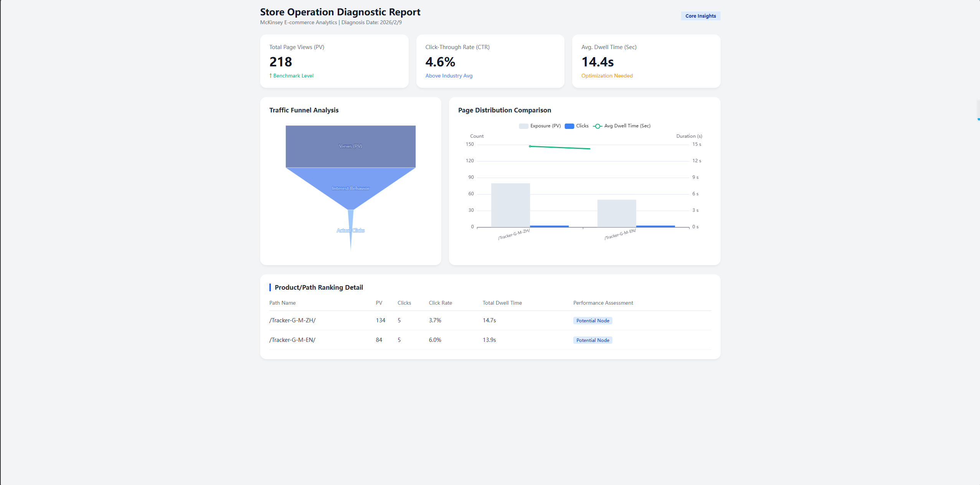Click the Core Insights badge button

coord(700,16)
